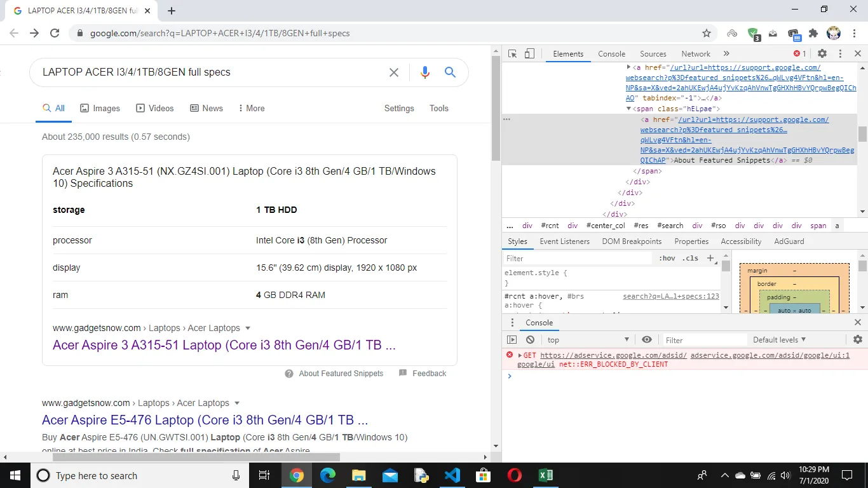Open DevTools settings gear in top toolbar

(x=822, y=54)
